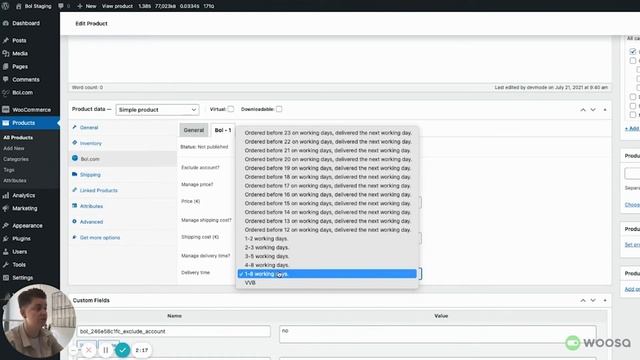
Task: Select delivery option Ordered before 18
Action: click(327, 177)
